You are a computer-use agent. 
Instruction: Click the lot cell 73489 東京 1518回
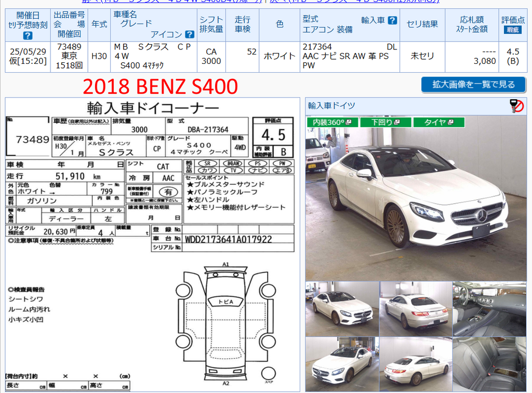click(69, 57)
